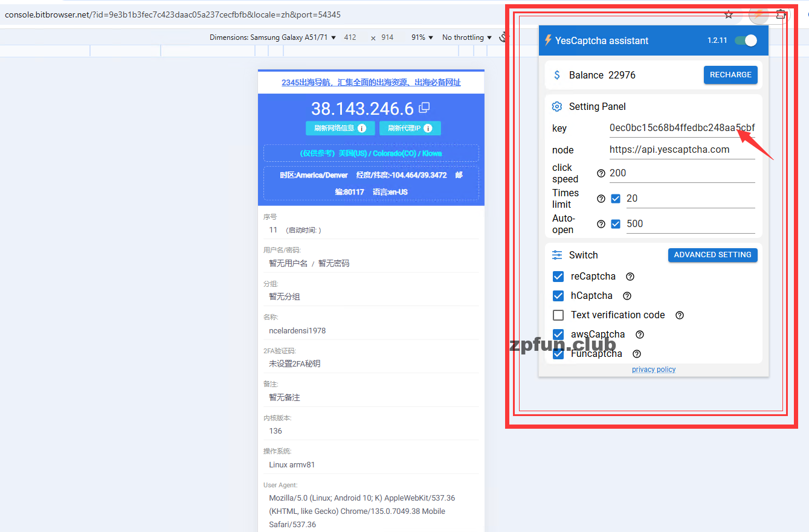The height and width of the screenshot is (532, 809).
Task: Uncheck the hCaptcha checkbox
Action: point(558,296)
